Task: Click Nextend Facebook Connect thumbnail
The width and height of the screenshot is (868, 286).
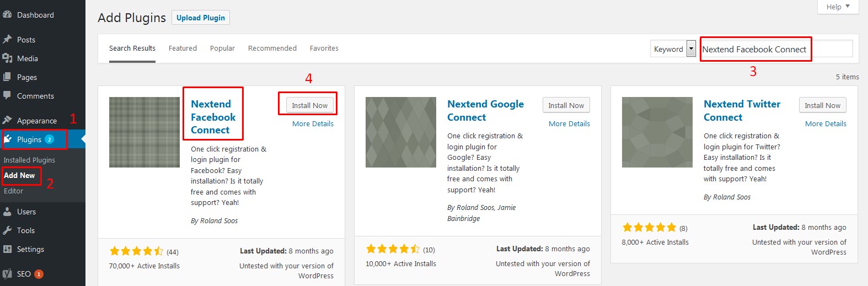Action: point(144,132)
